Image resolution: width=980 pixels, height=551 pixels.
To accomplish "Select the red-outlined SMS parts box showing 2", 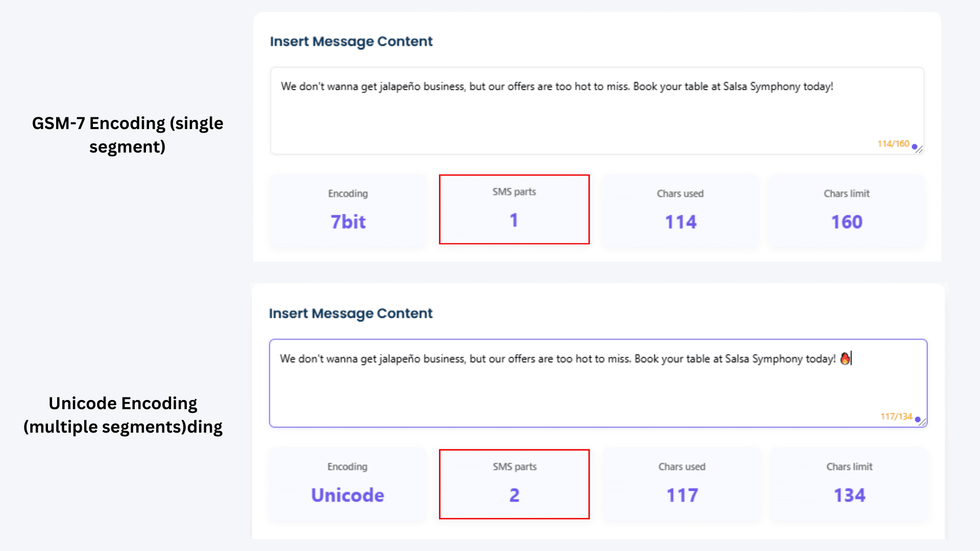I will tap(514, 484).
